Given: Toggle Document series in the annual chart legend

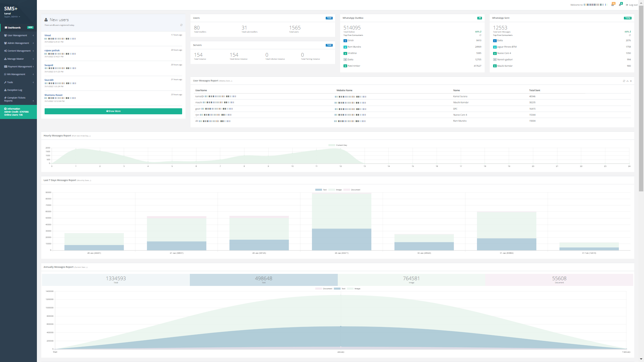Looking at the screenshot, I should (324, 289).
